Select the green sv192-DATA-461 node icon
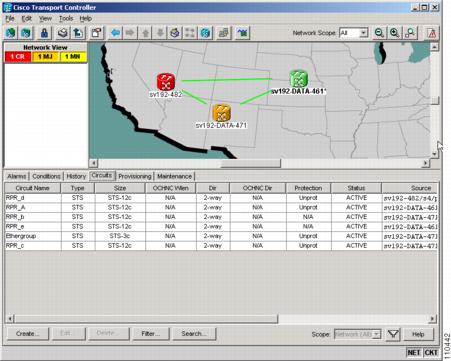Image resolution: width=451 pixels, height=361 pixels. (x=298, y=79)
